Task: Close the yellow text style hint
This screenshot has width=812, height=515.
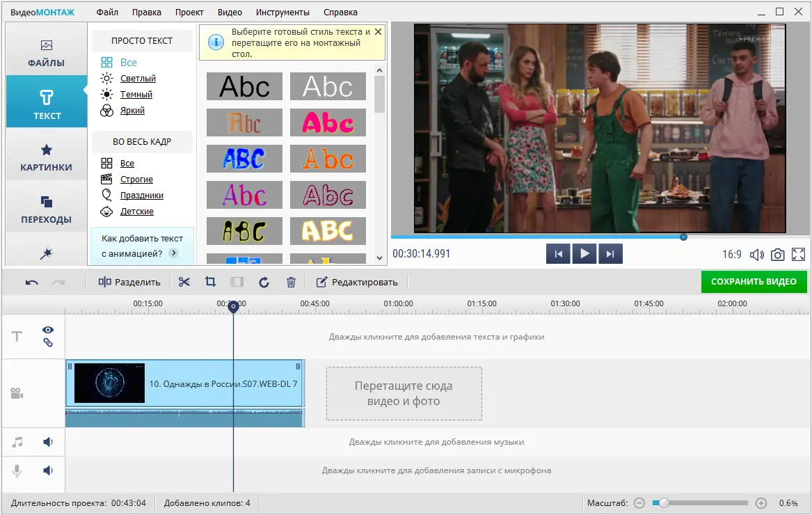Action: (x=378, y=31)
